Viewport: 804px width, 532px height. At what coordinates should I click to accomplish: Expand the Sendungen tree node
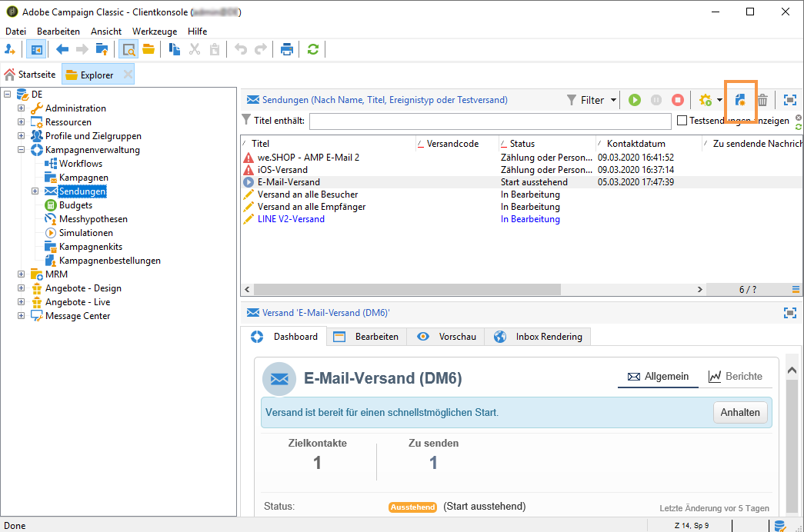point(35,191)
